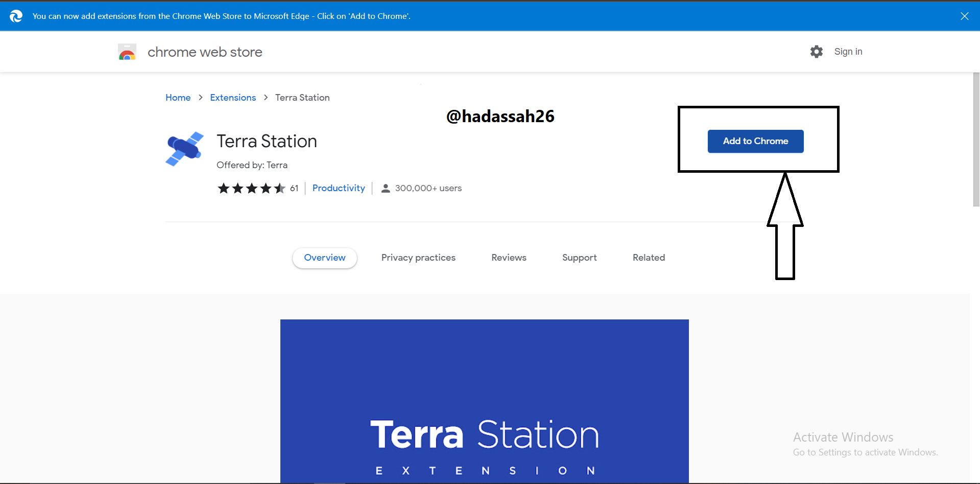
Task: Open the Productivity category link
Action: pyautogui.click(x=339, y=188)
